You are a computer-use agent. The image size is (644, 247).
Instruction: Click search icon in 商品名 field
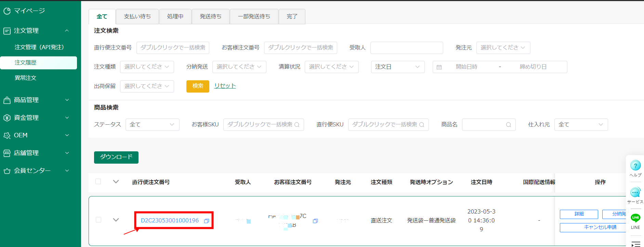click(509, 125)
